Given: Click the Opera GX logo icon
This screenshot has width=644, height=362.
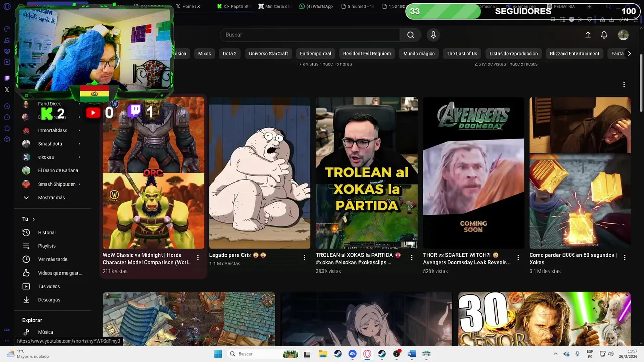Looking at the screenshot, I should 7,7.
